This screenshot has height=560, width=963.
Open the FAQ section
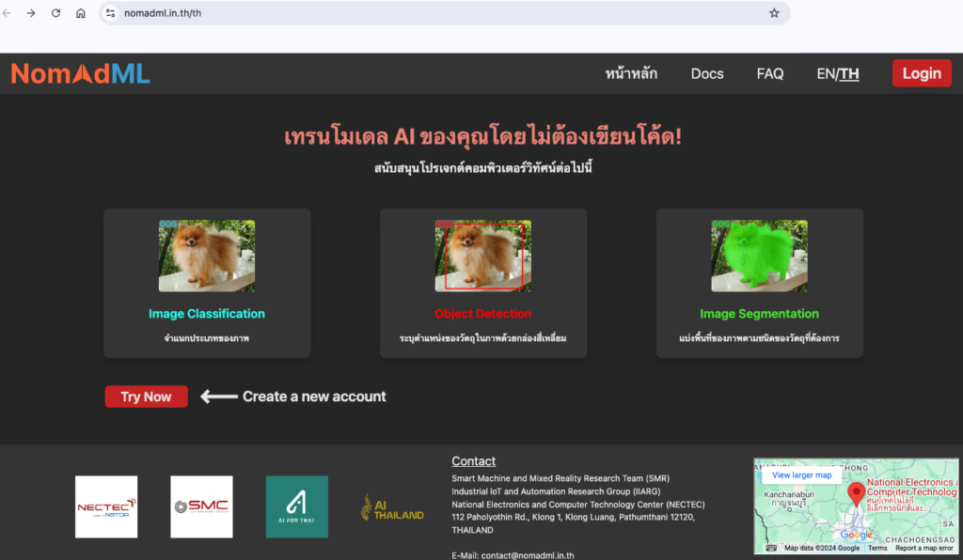[x=769, y=73]
